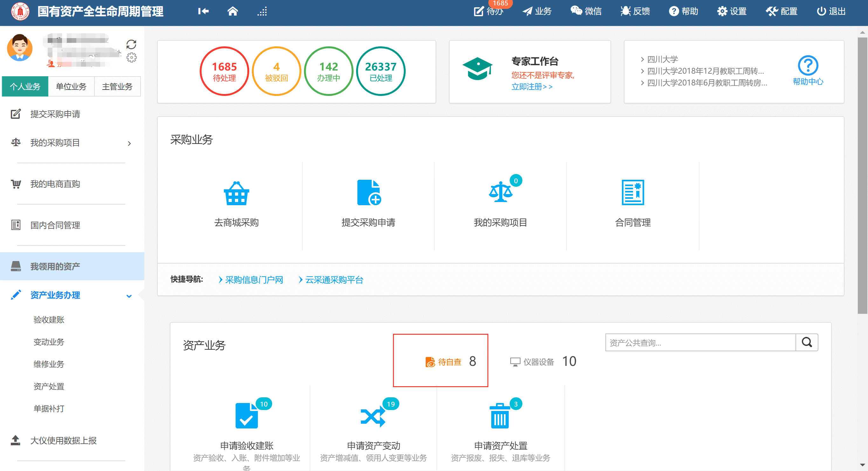Click the 申请资产处置 trash icon

tap(500, 416)
